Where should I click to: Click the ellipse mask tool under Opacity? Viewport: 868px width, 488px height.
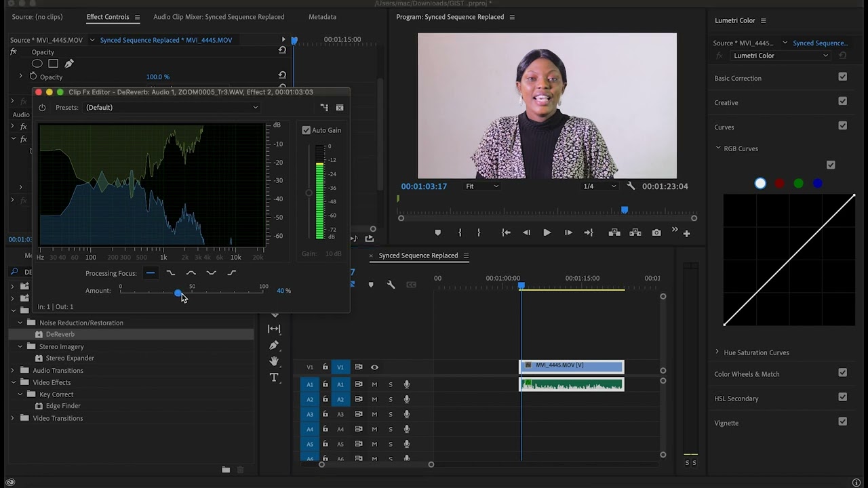pos(37,64)
